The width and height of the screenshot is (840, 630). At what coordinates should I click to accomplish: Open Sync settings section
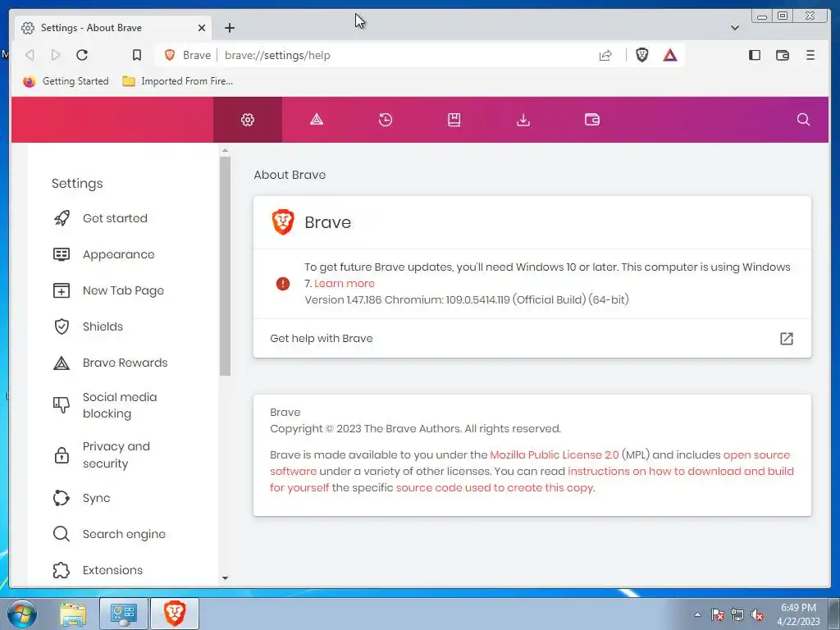pos(96,498)
